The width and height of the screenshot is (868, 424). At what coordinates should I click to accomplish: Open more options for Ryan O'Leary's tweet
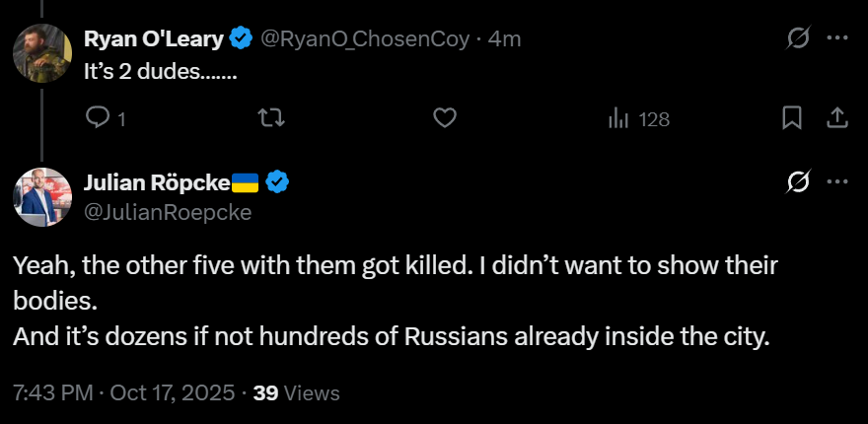click(836, 39)
